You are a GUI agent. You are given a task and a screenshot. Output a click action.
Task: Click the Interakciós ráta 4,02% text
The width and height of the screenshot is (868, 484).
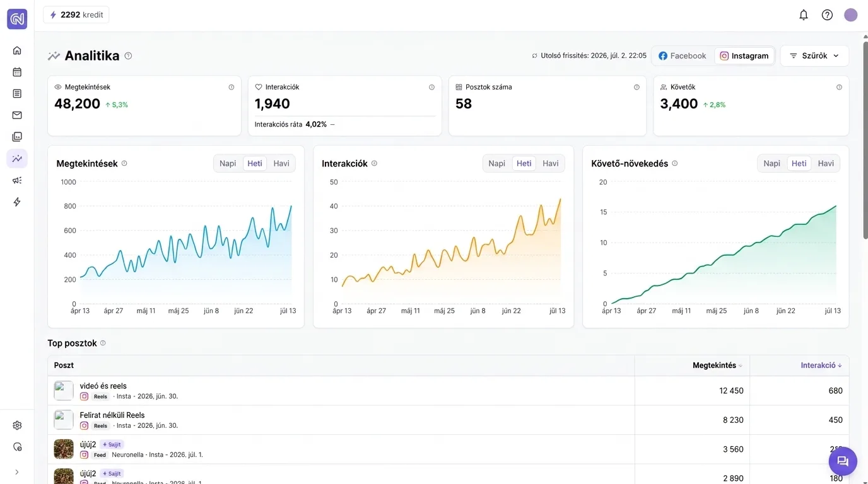[x=291, y=124]
